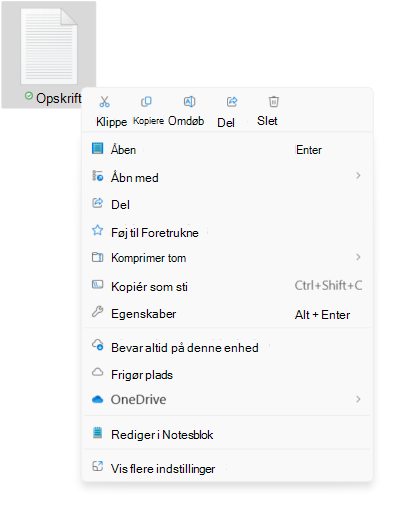The width and height of the screenshot is (397, 510).
Task: Click the Del share icon in top row
Action: pyautogui.click(x=232, y=101)
